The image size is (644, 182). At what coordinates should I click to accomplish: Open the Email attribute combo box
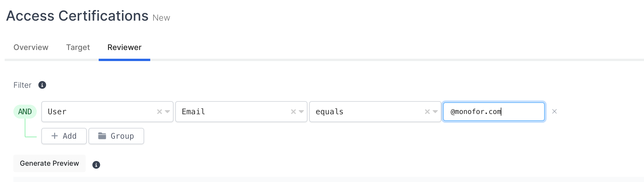[x=233, y=112]
